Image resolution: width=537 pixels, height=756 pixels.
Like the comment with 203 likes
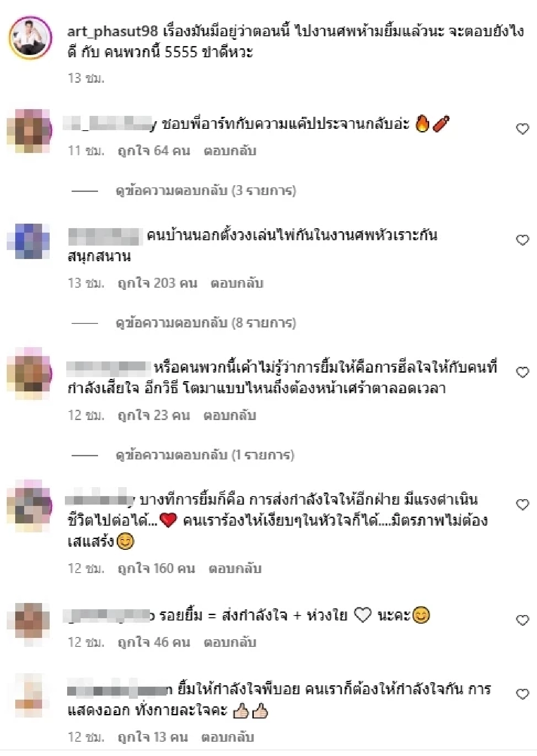522,240
